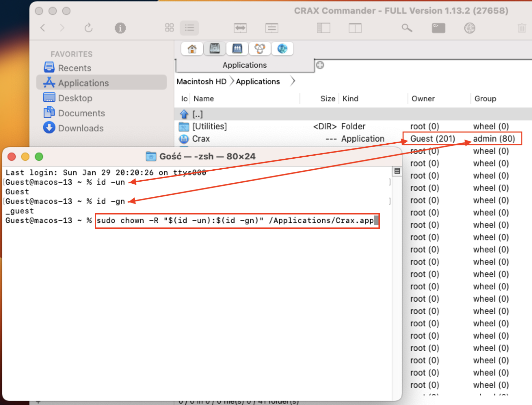Select the Macintosh HD disk icon
532x405 pixels.
coord(214,49)
